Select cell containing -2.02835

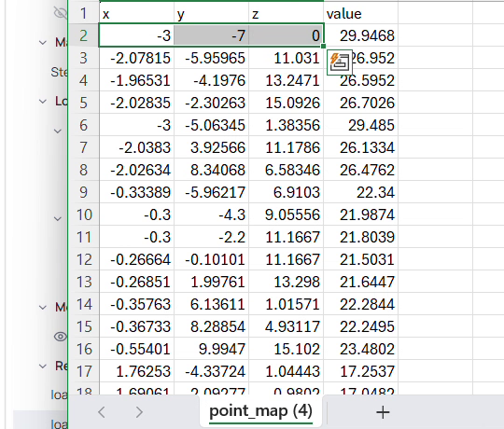[x=136, y=103]
